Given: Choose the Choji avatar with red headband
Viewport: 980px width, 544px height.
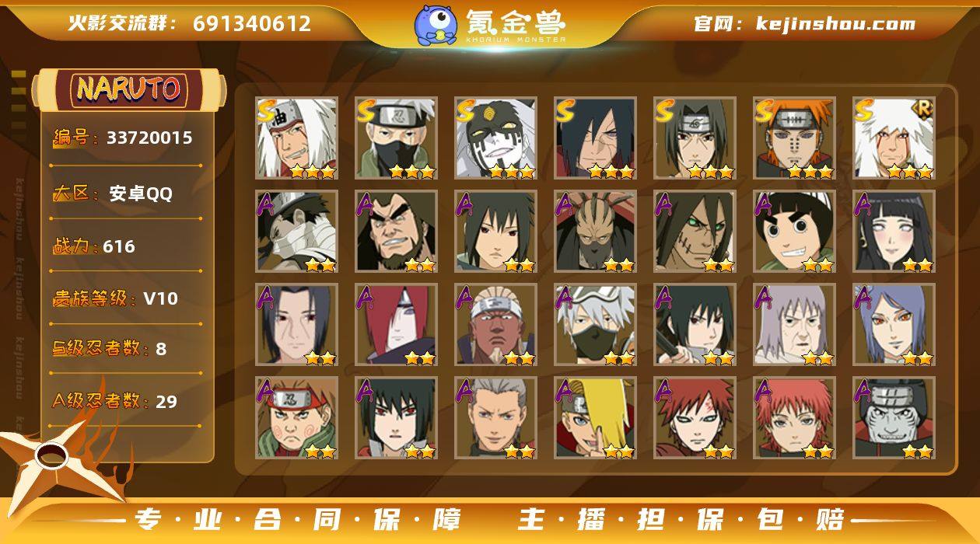Looking at the screenshot, I should point(297,418).
